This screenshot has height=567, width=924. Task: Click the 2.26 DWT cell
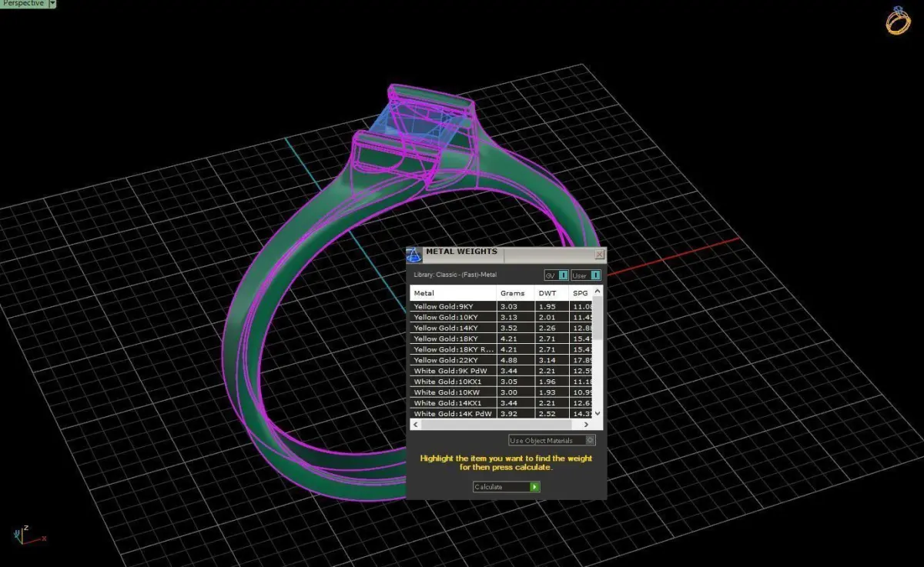[x=551, y=328]
